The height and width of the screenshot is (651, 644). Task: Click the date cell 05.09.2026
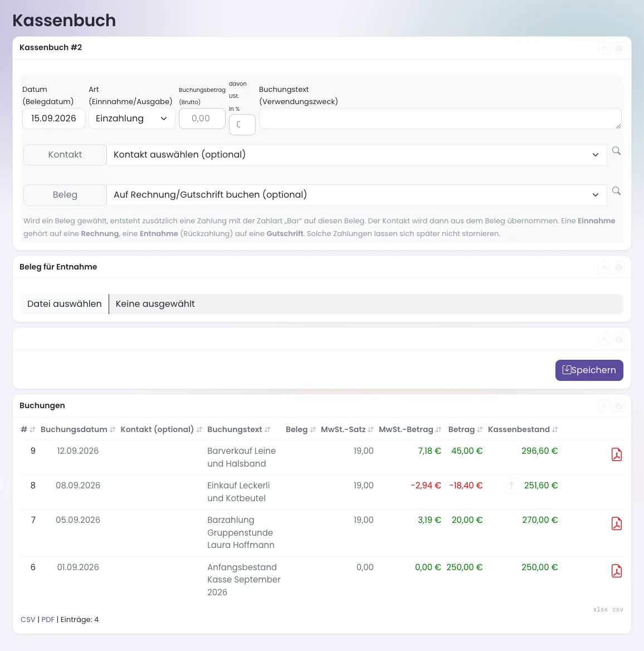(x=78, y=520)
